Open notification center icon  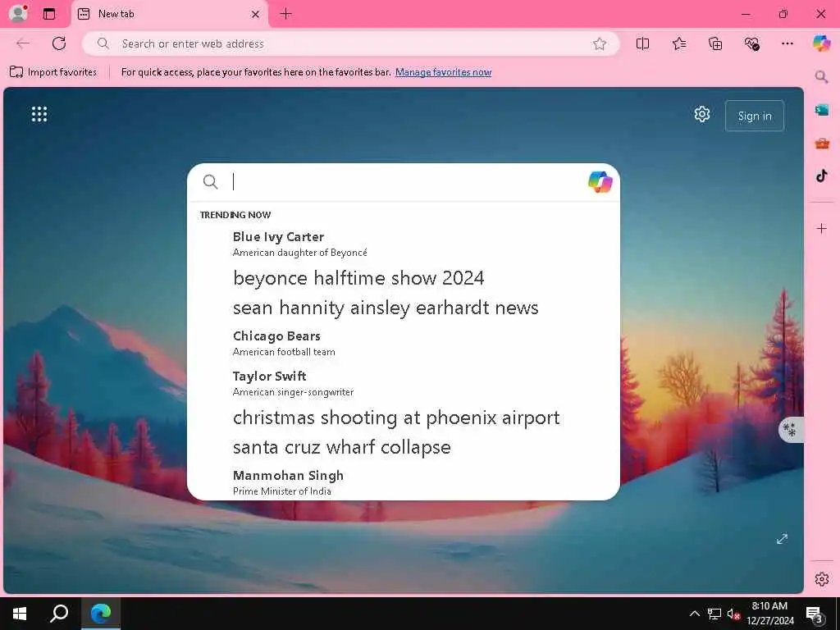(815, 614)
